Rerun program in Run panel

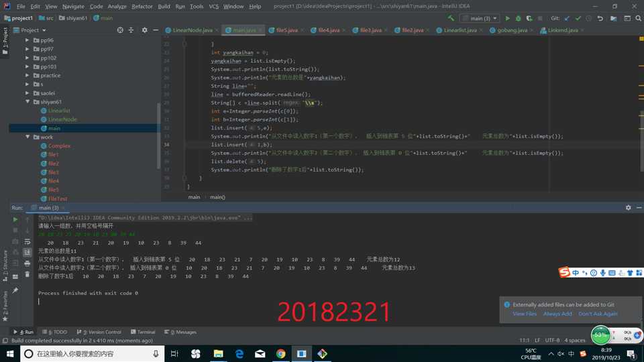[x=15, y=220]
